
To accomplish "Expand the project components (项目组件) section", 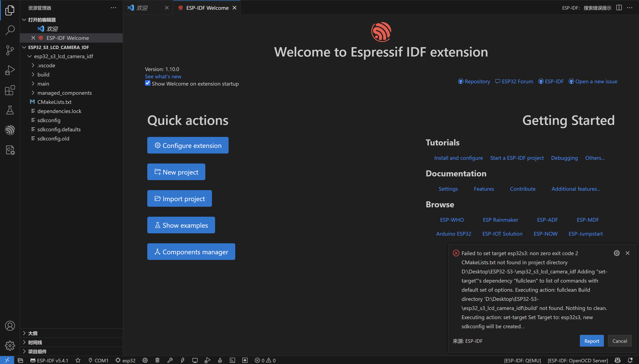I will pos(71,352).
